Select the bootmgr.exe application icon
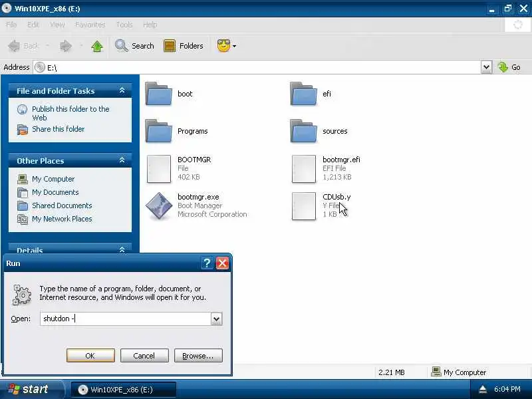532x399 pixels. pos(159,205)
